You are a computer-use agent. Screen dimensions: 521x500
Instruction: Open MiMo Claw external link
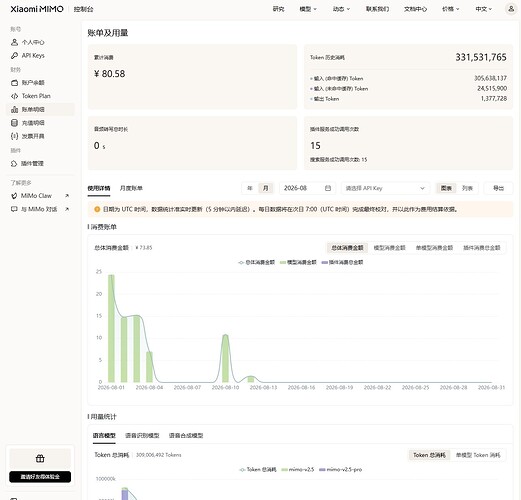point(40,196)
